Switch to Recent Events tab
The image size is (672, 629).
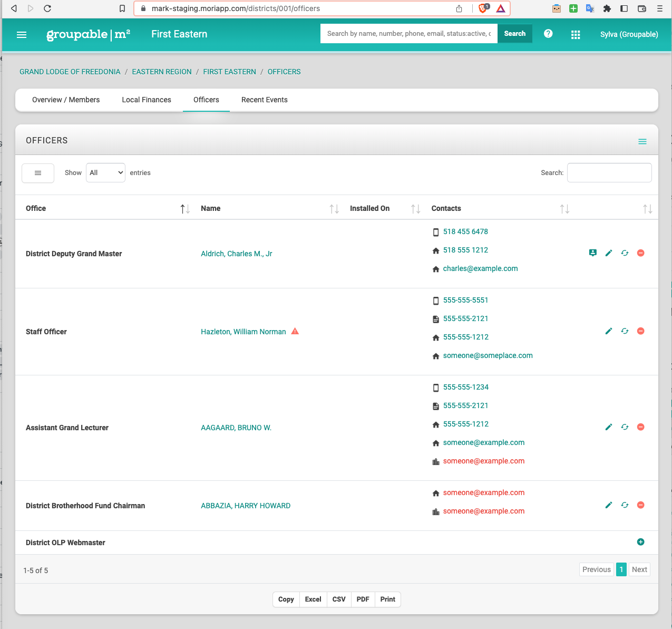(265, 100)
